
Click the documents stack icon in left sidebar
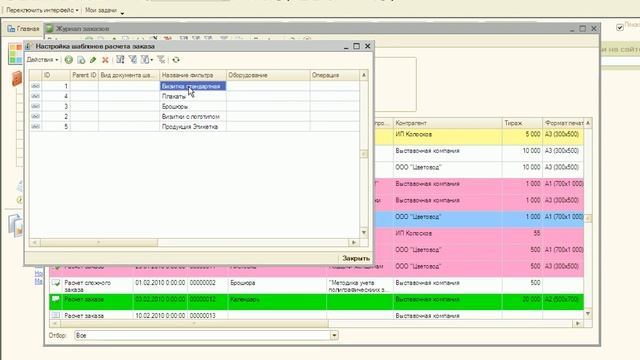16,224
